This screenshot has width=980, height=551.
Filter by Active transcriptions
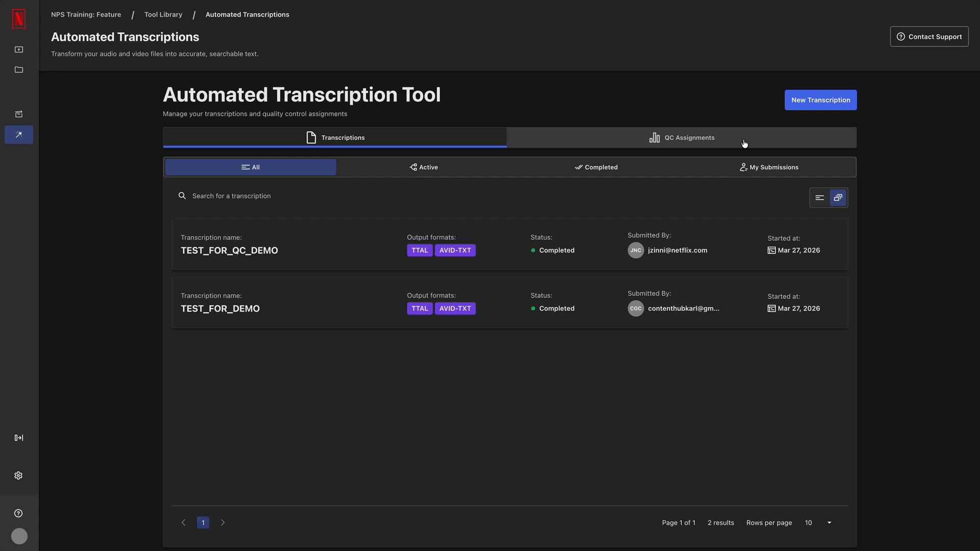424,167
